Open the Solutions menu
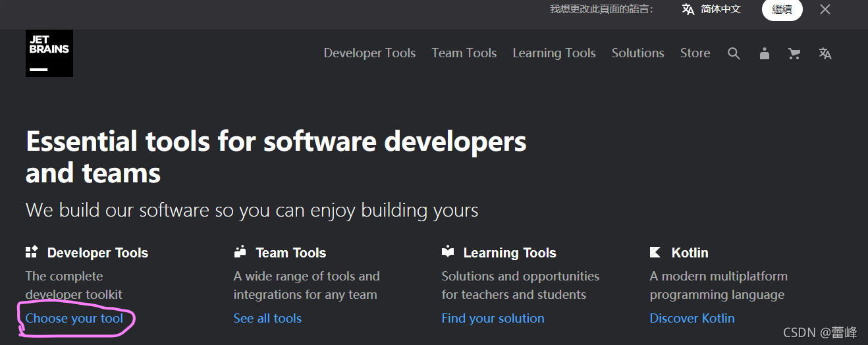868x345 pixels. coord(637,53)
